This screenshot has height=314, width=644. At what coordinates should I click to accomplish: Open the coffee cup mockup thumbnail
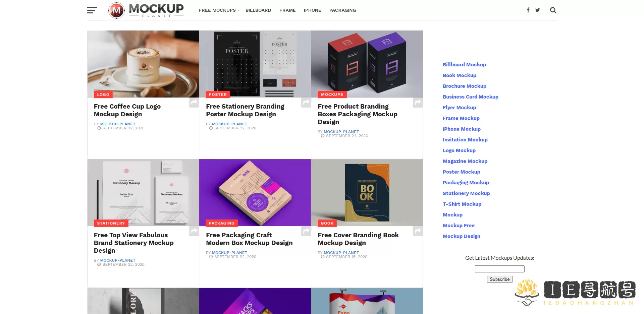click(x=143, y=64)
